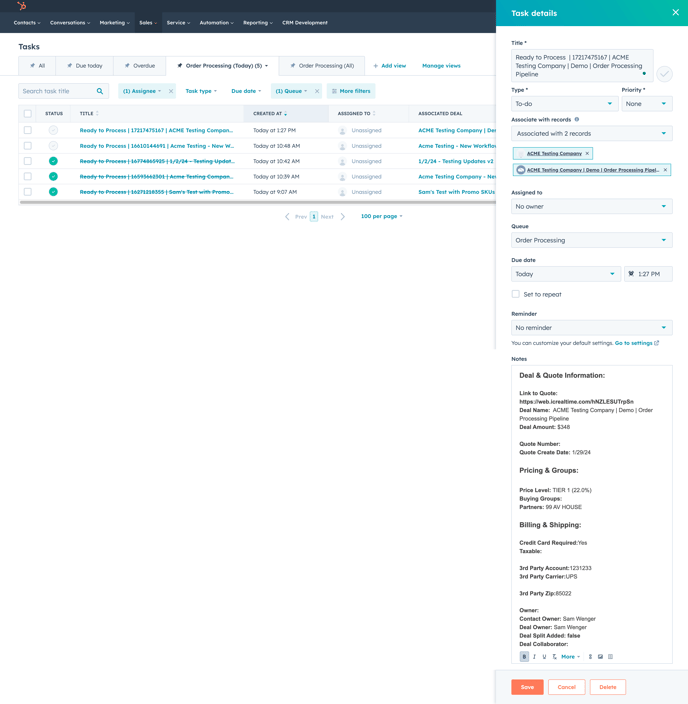Click the task Title text field
Viewport: 688px width, 704px height.
pyautogui.click(x=582, y=66)
